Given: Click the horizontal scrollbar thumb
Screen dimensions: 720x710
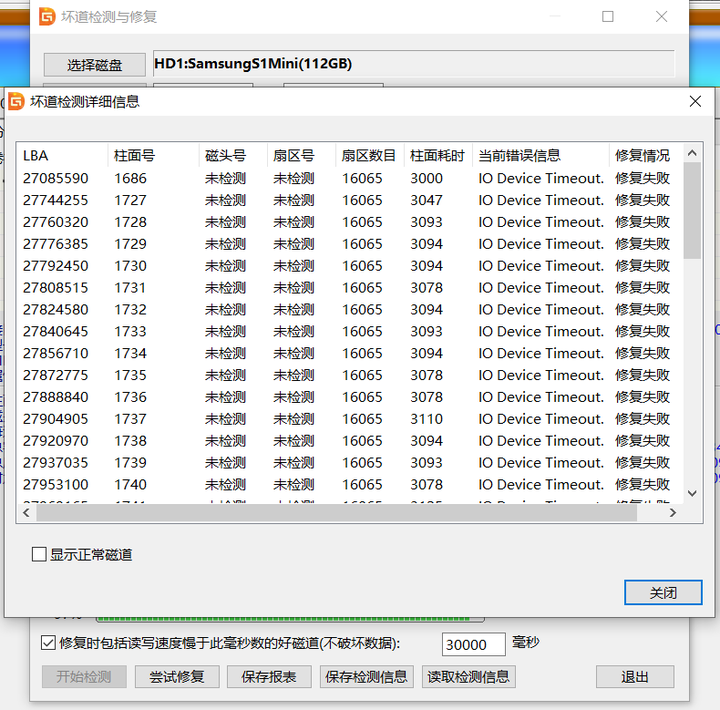Looking at the screenshot, I should point(337,513).
